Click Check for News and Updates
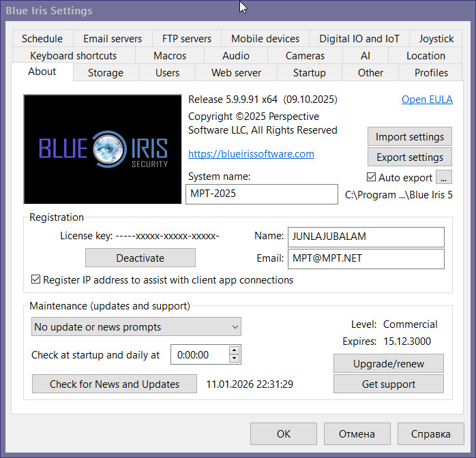 (x=115, y=384)
